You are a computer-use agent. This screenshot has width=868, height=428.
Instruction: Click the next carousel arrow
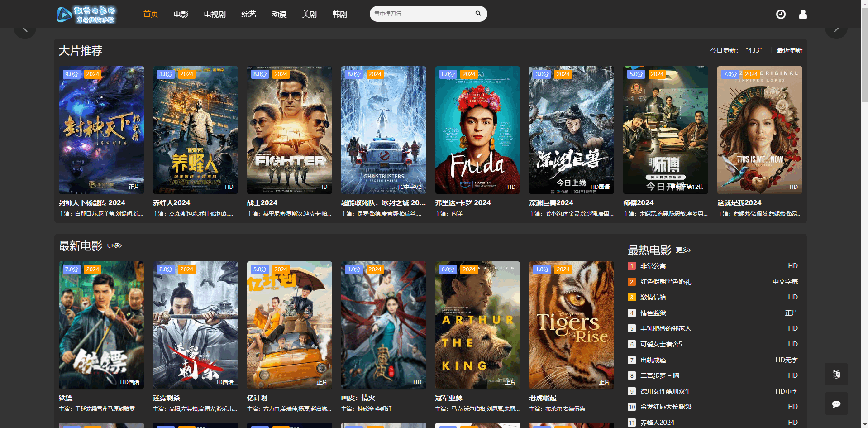(x=836, y=29)
